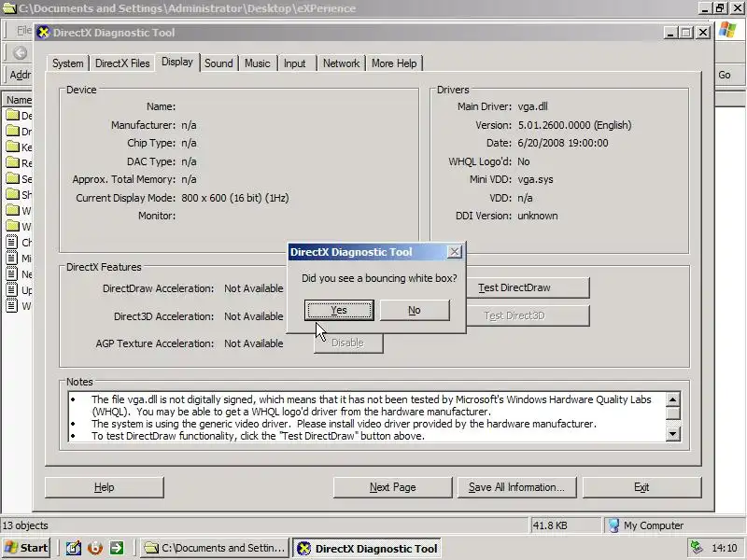Screen dimensions: 747x560
Task: Click the Name column header in Explorer
Action: pyautogui.click(x=18, y=100)
